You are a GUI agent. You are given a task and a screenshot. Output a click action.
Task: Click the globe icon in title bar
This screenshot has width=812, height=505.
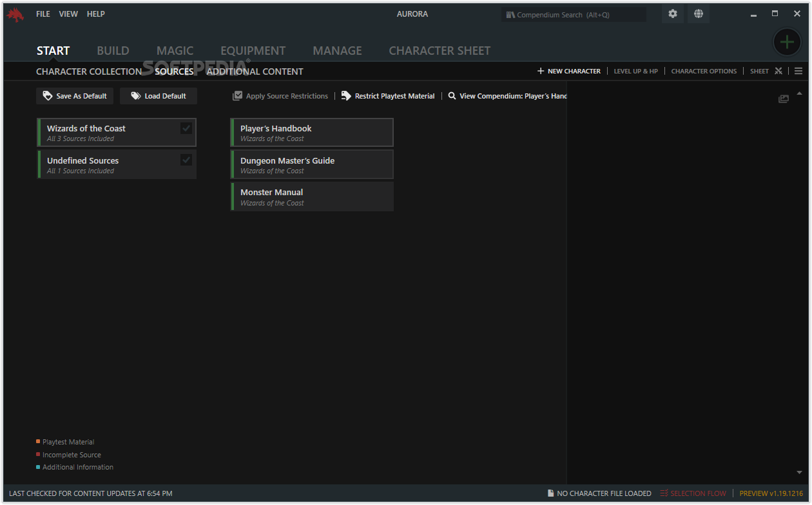(699, 14)
